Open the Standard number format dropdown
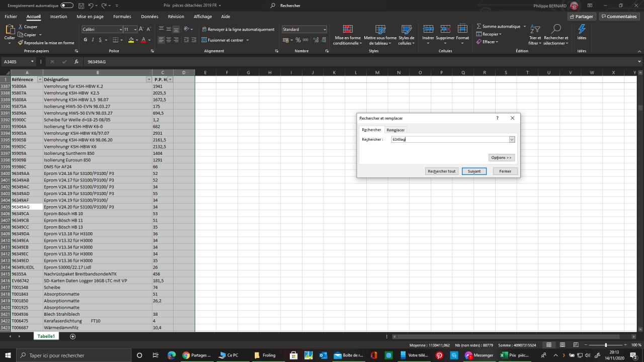 point(325,30)
